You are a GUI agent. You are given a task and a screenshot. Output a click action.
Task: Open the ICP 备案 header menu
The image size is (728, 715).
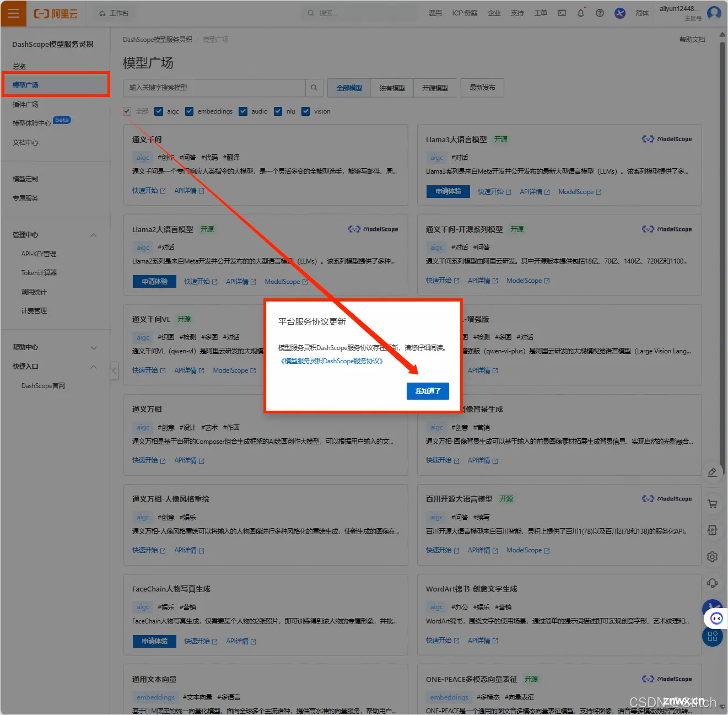click(x=465, y=13)
